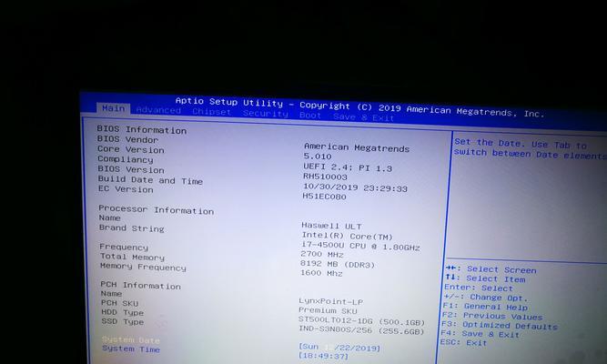Viewport: 607px width, 364px height.
Task: Go to the Security tab
Action: coord(266,114)
